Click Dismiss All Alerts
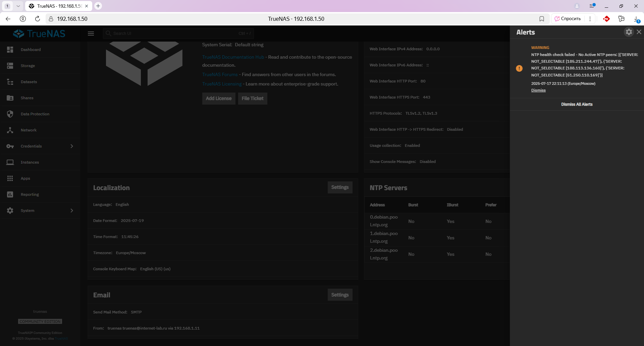Screen dimensions: 644x346 click(577, 104)
